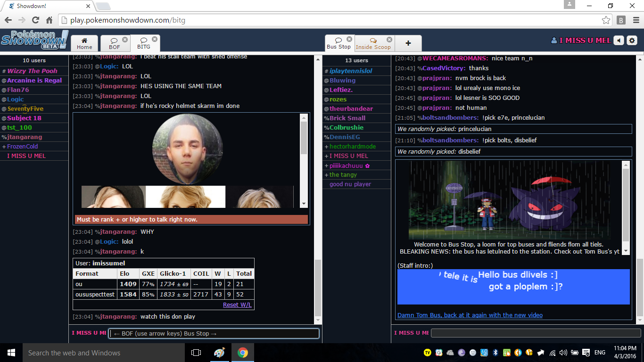Open the Inside Scoop room tab
The height and width of the screenshot is (362, 644).
click(373, 43)
